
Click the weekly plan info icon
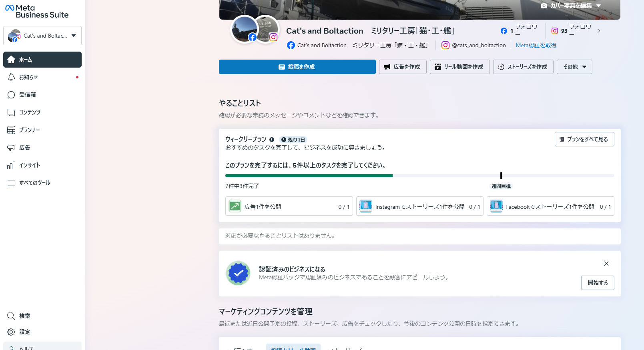[x=272, y=140]
